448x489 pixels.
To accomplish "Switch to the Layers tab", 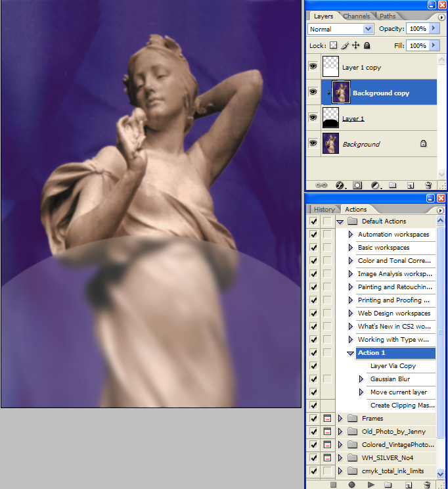I will point(323,16).
